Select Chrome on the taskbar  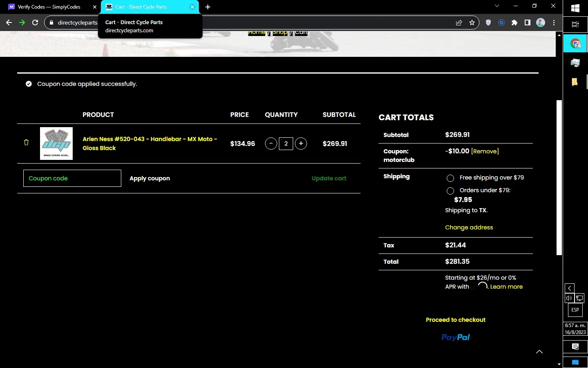575,43
